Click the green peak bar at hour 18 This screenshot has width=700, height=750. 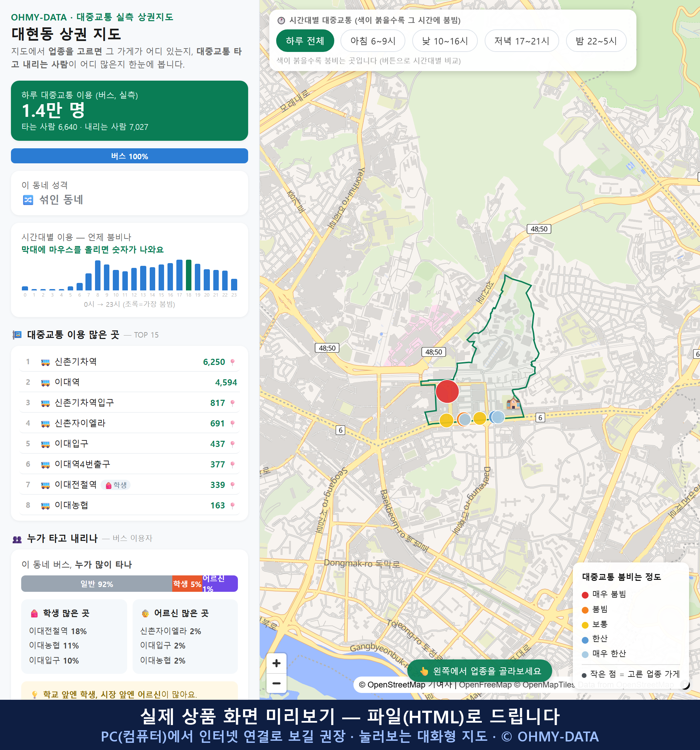coord(189,275)
